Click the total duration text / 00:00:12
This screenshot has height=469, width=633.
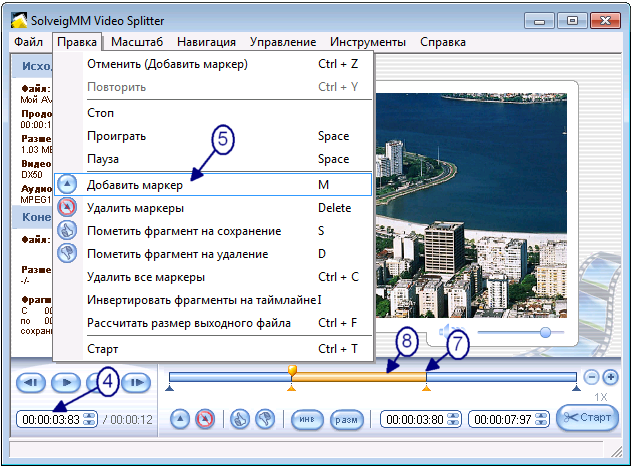(128, 420)
